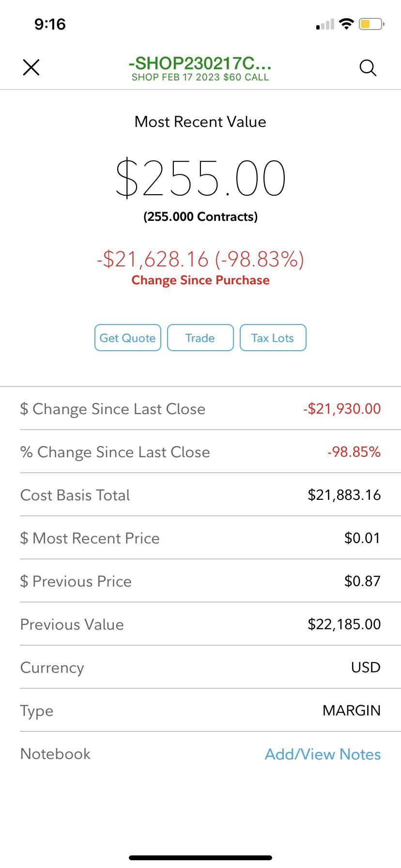This screenshot has width=401, height=868.
Task: Select the % Change Since Last Close row
Action: [x=200, y=452]
